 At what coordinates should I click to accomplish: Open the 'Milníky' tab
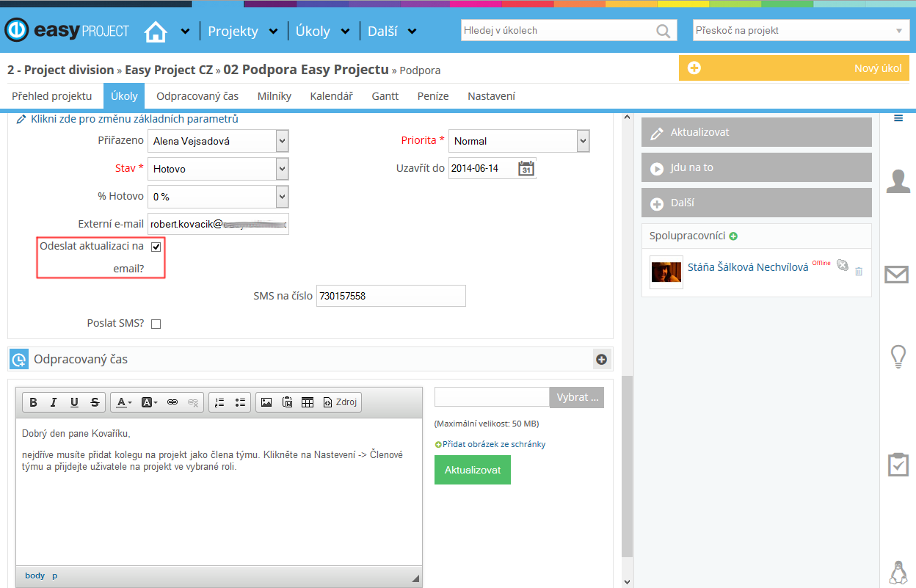click(274, 96)
